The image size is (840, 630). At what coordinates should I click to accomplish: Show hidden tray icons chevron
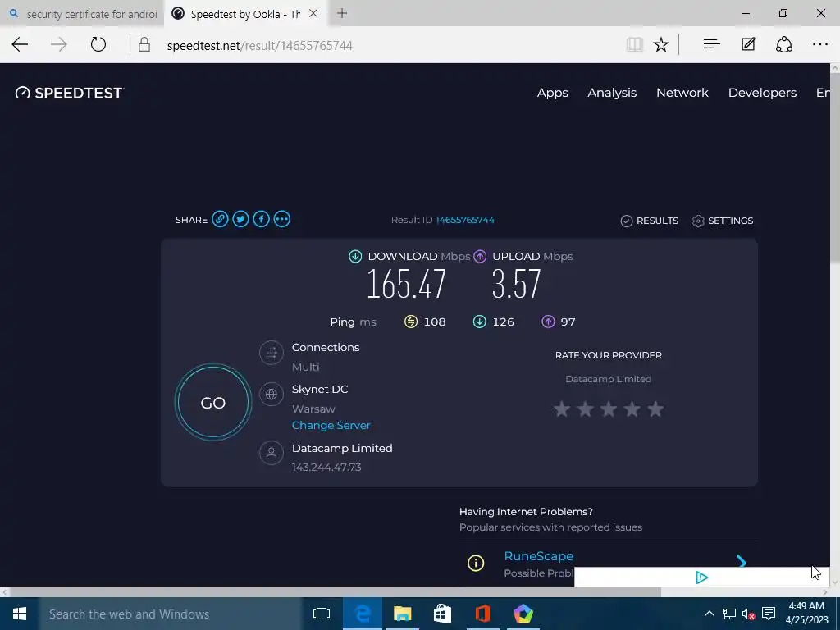[710, 614]
